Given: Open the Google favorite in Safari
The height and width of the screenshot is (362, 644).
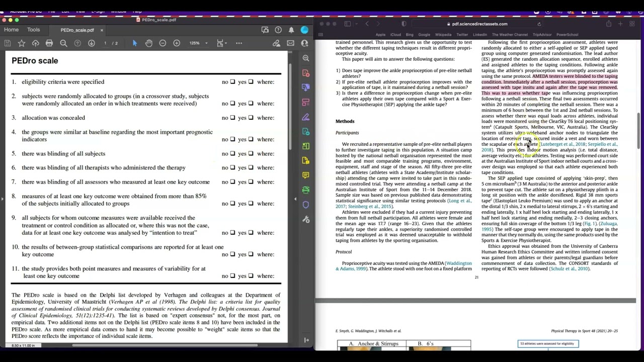Looking at the screenshot, I should (x=424, y=35).
